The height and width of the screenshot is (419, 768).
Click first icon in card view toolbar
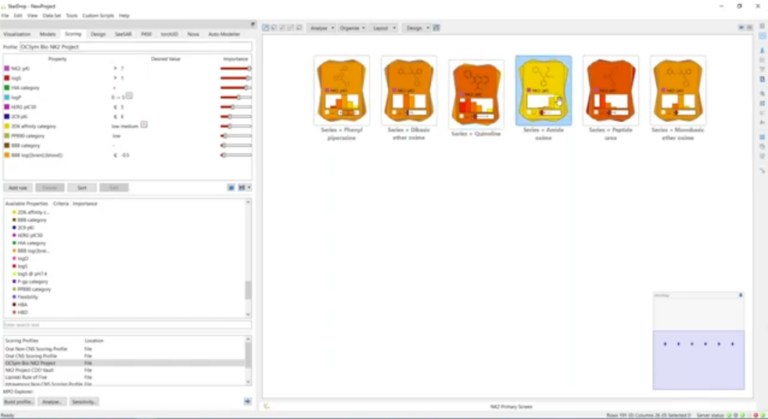[x=267, y=28]
